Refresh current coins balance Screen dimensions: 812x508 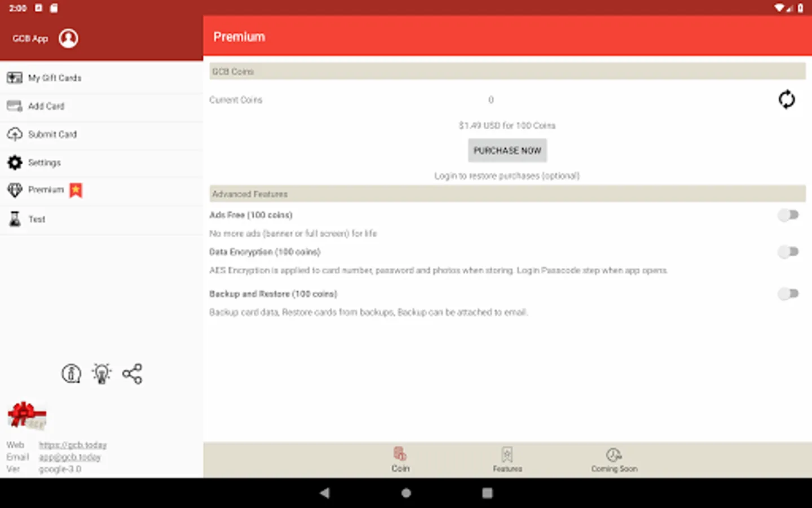[x=787, y=99]
